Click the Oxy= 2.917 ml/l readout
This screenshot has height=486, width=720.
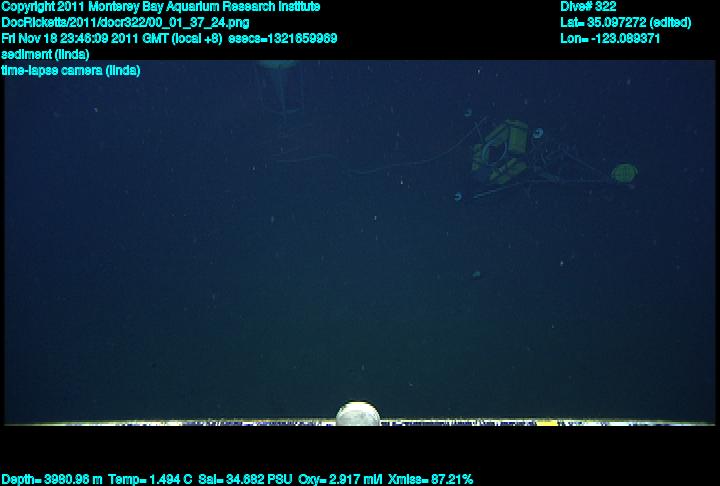[340, 479]
